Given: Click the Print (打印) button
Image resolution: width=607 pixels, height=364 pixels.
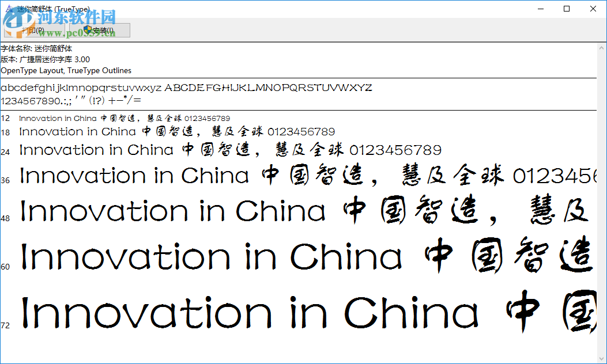Looking at the screenshot, I should (36, 31).
